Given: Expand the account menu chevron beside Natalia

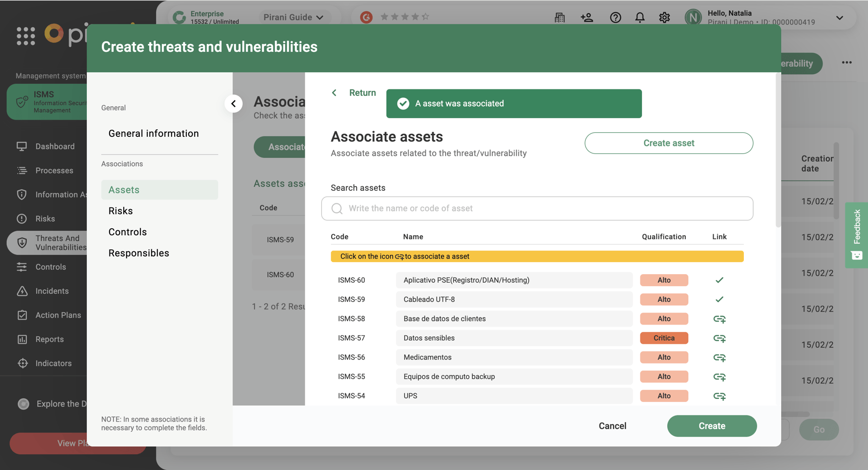Looking at the screenshot, I should pos(839,18).
